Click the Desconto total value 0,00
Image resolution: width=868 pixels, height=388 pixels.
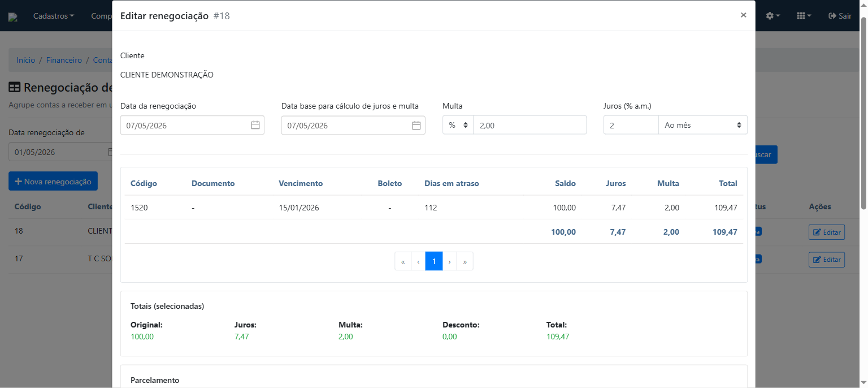pyautogui.click(x=450, y=337)
